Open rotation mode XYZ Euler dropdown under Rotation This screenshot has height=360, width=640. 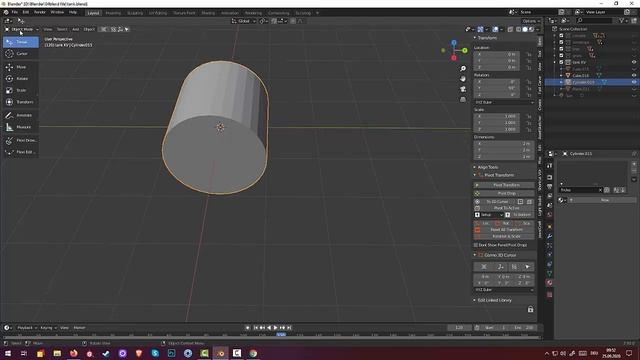pyautogui.click(x=504, y=102)
